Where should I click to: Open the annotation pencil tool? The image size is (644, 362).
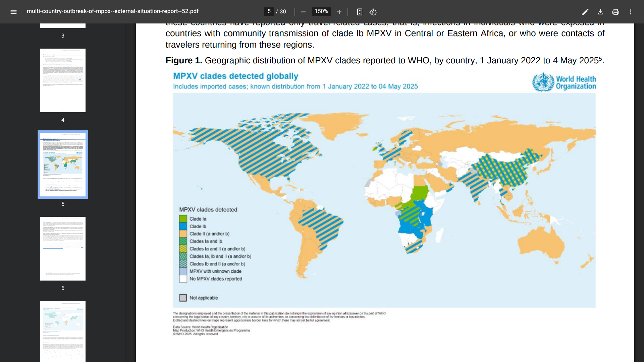[585, 12]
